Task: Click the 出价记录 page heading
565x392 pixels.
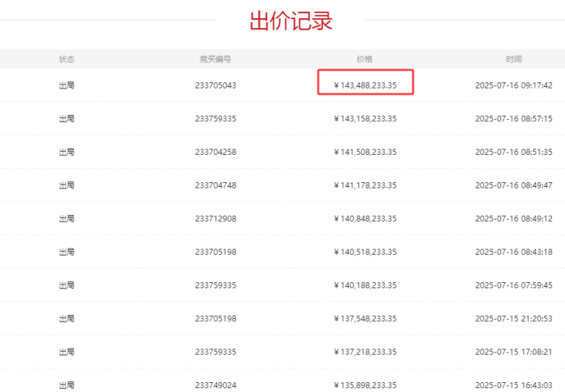Action: pos(291,21)
